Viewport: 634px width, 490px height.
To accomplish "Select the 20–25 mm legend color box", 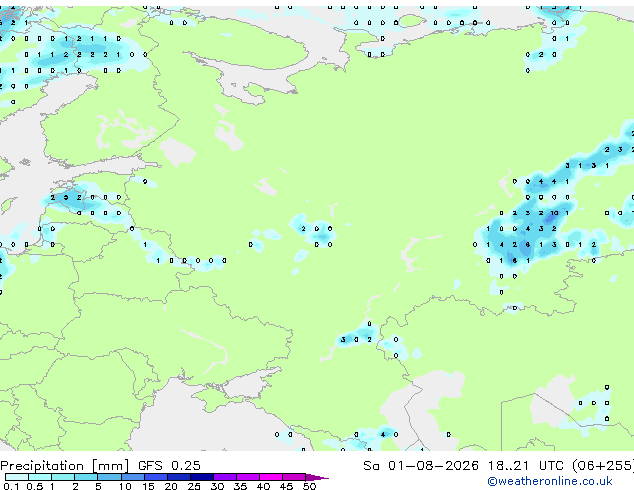I will (179, 477).
